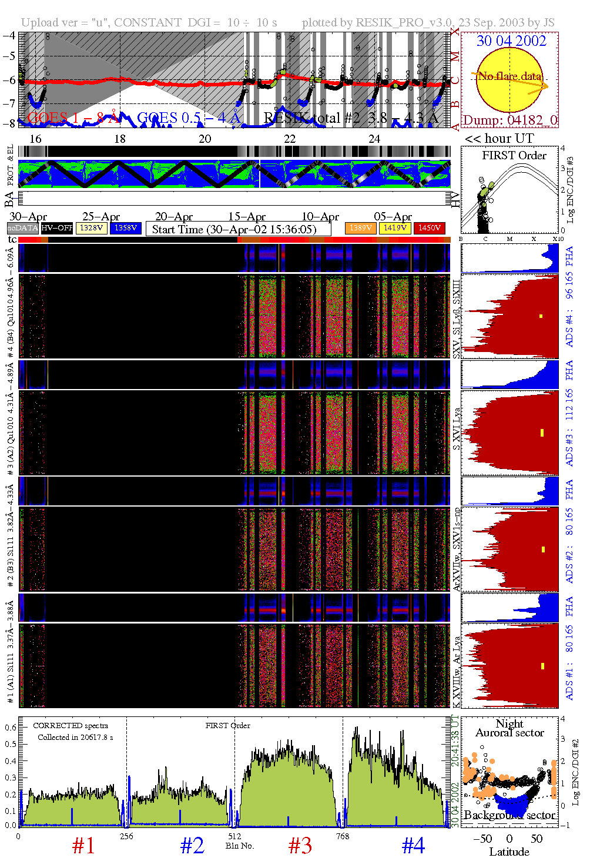Click the yellow marker in ADS #2 histogram
This screenshot has height=868, width=590.
tap(543, 549)
